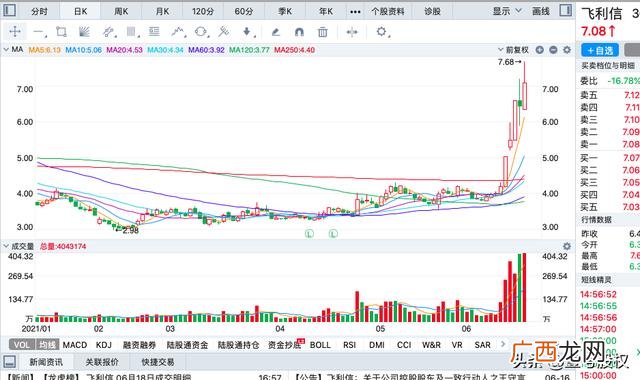Viewport: 640px width, 380px height.
Task: Switch to SAR indicator
Action: tap(482, 345)
